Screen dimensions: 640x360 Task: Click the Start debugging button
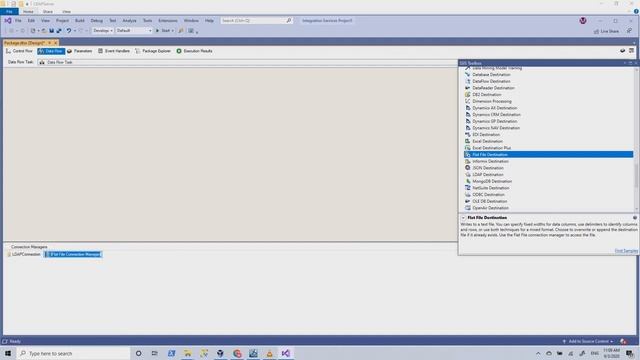coord(164,31)
